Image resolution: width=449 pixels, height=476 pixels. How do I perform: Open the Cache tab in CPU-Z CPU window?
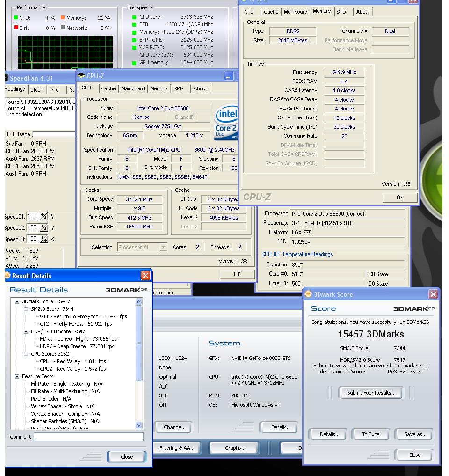109,88
